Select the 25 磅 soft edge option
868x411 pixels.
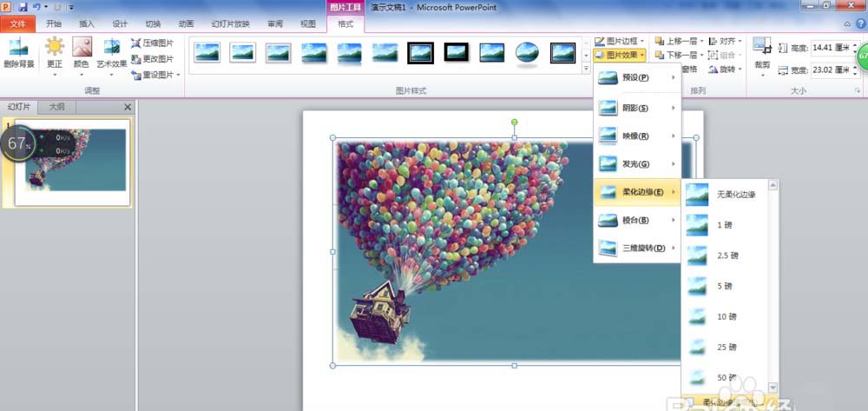tap(725, 348)
